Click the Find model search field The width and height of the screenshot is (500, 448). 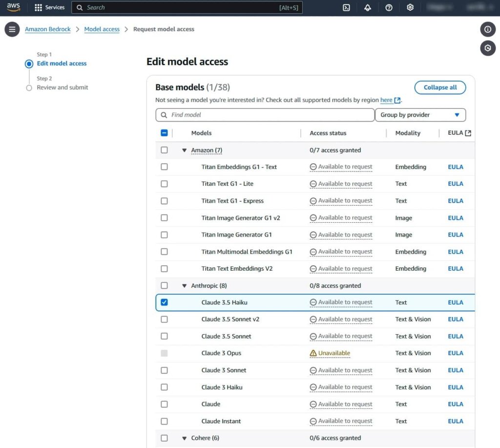point(265,115)
